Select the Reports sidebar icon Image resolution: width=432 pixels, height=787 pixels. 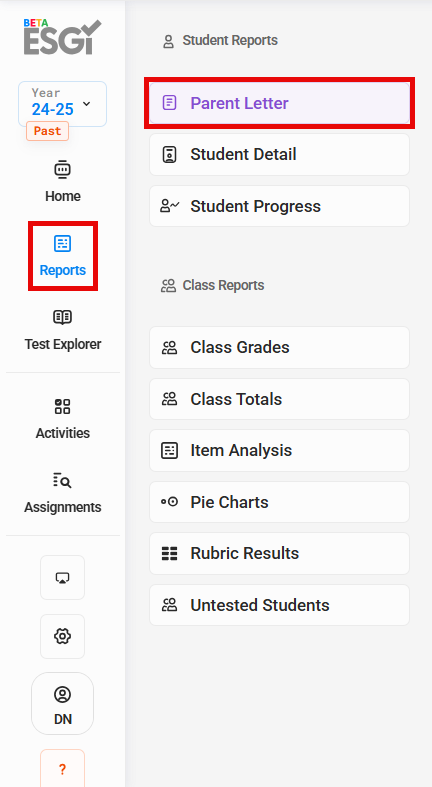point(62,244)
